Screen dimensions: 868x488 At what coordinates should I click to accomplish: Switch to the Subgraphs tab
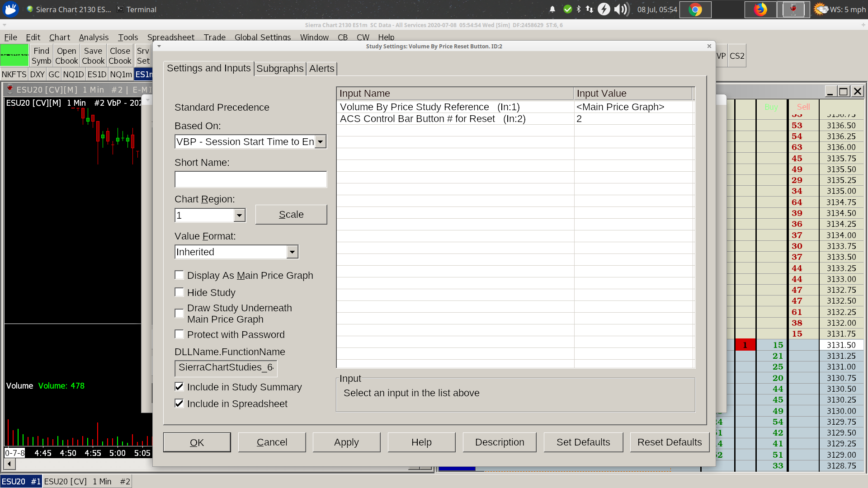click(280, 69)
